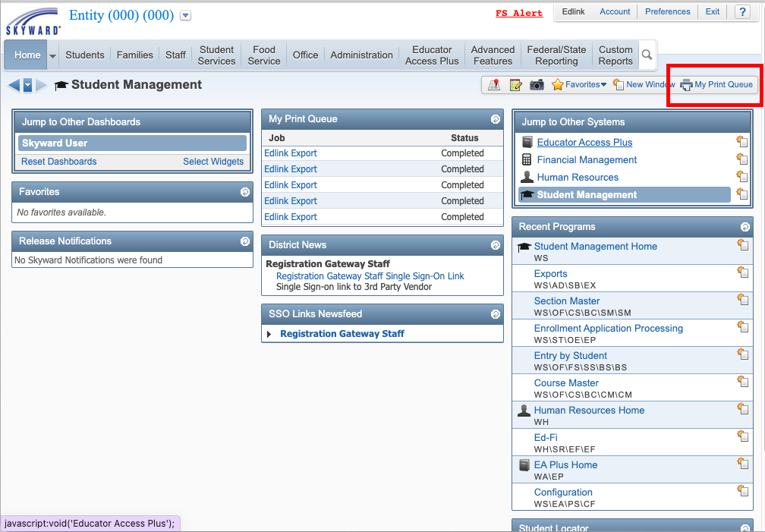Expand the Home menu dropdown arrow
This screenshot has height=532, width=765.
(52, 55)
